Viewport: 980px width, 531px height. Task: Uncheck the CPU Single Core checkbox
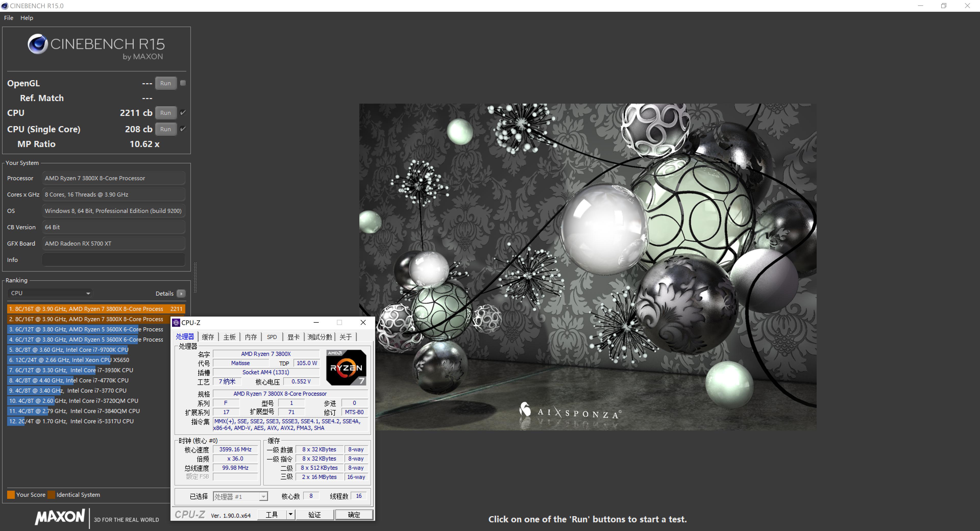pyautogui.click(x=183, y=129)
